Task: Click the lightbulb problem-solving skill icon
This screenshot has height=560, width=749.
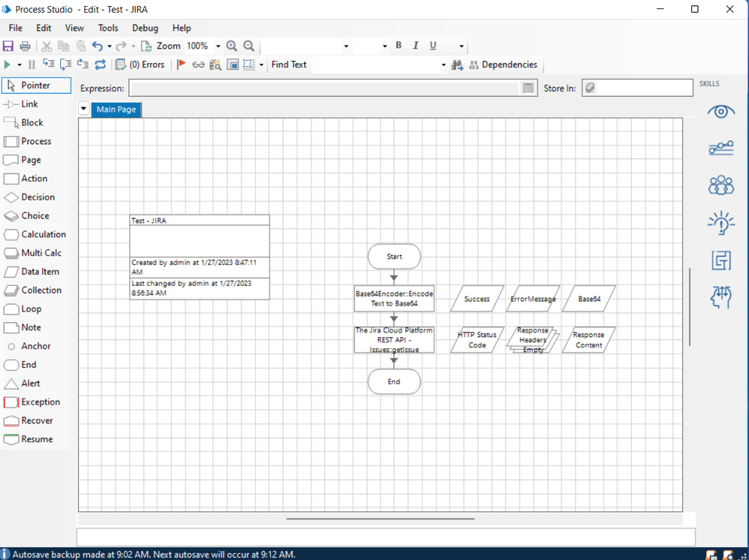Action: pyautogui.click(x=720, y=223)
